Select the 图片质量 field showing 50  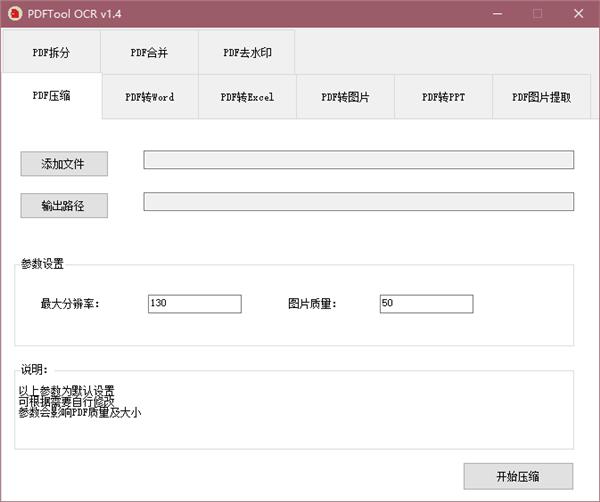click(426, 304)
